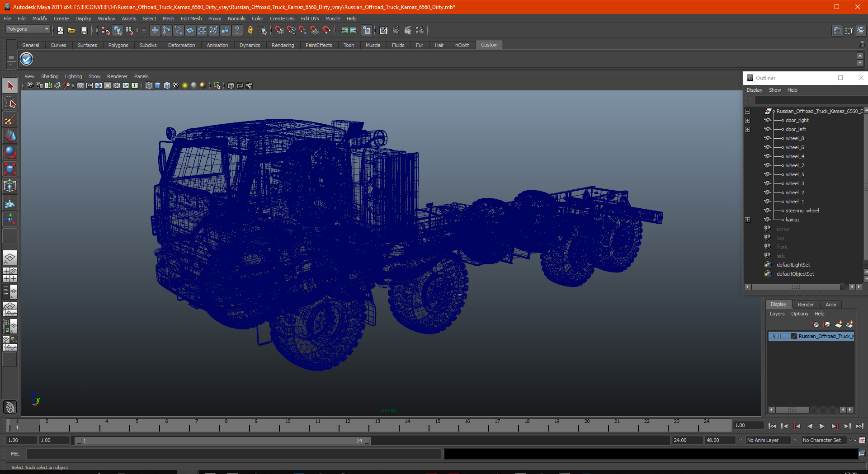Expand the door_right node in Outliner

coord(748,121)
